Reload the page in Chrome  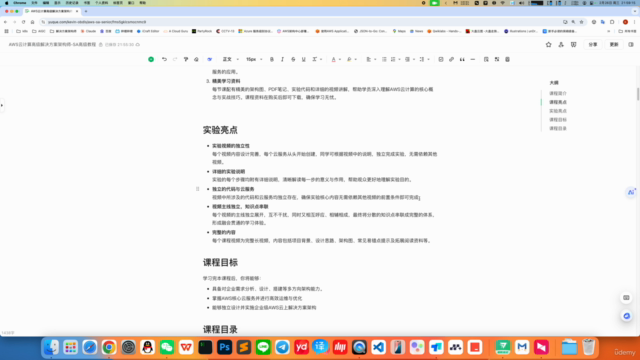coord(23,22)
